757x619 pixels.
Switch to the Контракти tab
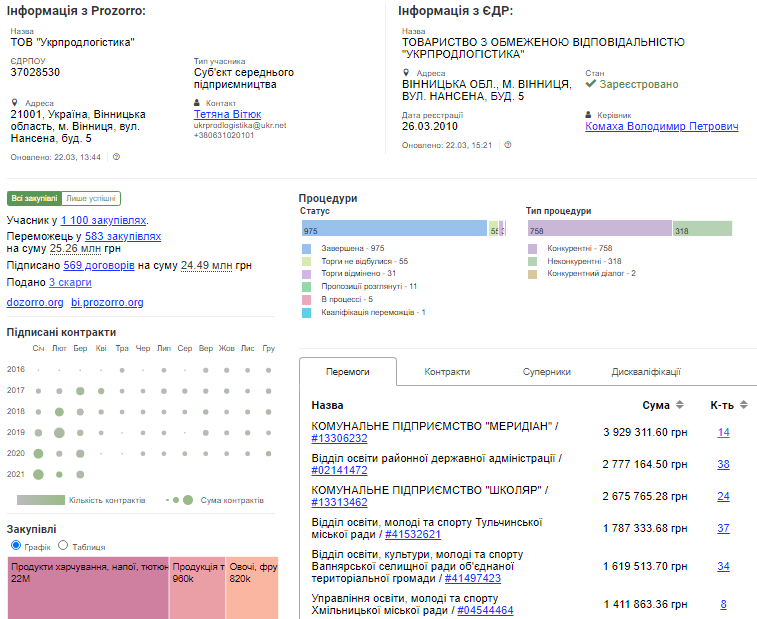[447, 372]
